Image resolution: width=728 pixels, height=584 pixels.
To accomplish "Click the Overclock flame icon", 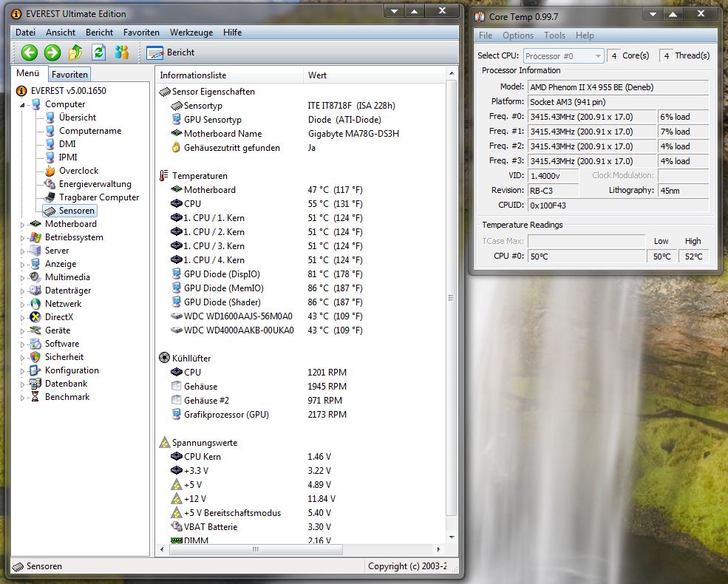I will (50, 171).
